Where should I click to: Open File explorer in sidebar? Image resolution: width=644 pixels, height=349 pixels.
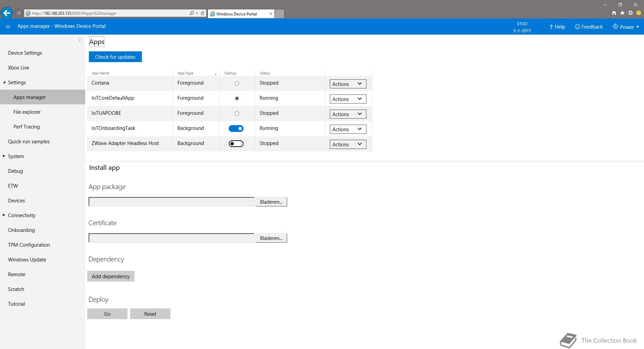27,112
